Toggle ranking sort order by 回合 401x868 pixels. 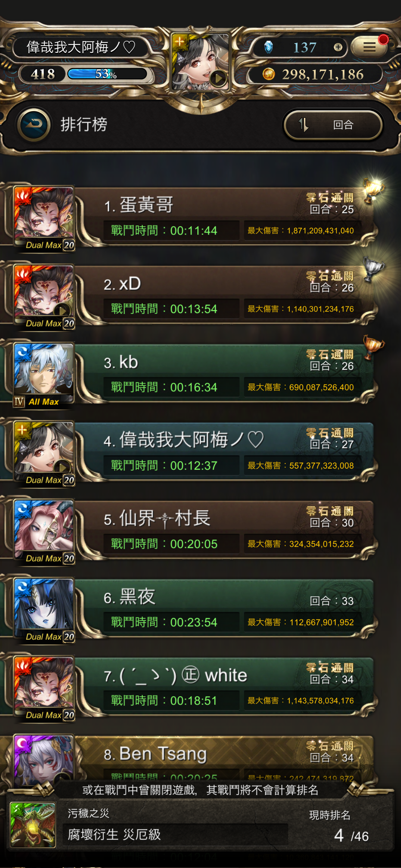pyautogui.click(x=333, y=125)
